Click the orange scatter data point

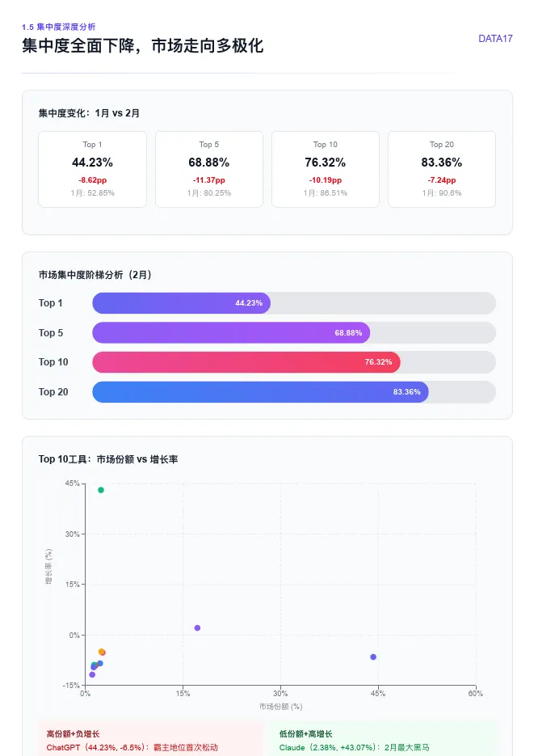point(101,652)
